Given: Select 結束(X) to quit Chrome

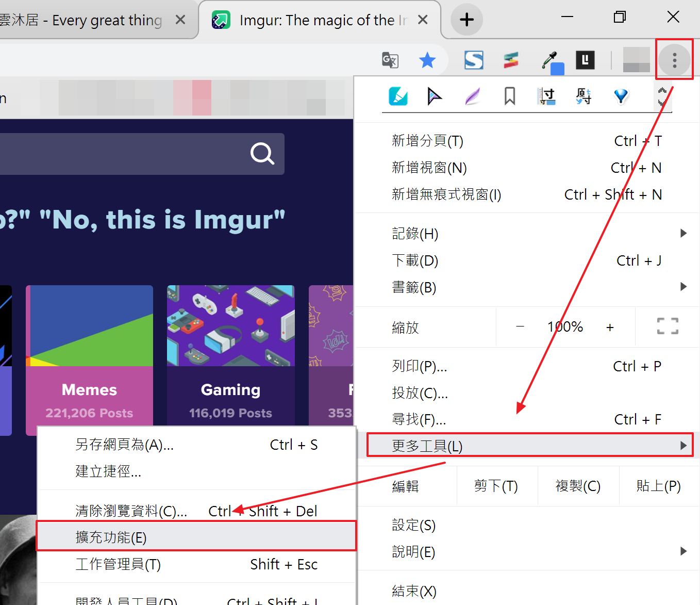Looking at the screenshot, I should [527, 591].
